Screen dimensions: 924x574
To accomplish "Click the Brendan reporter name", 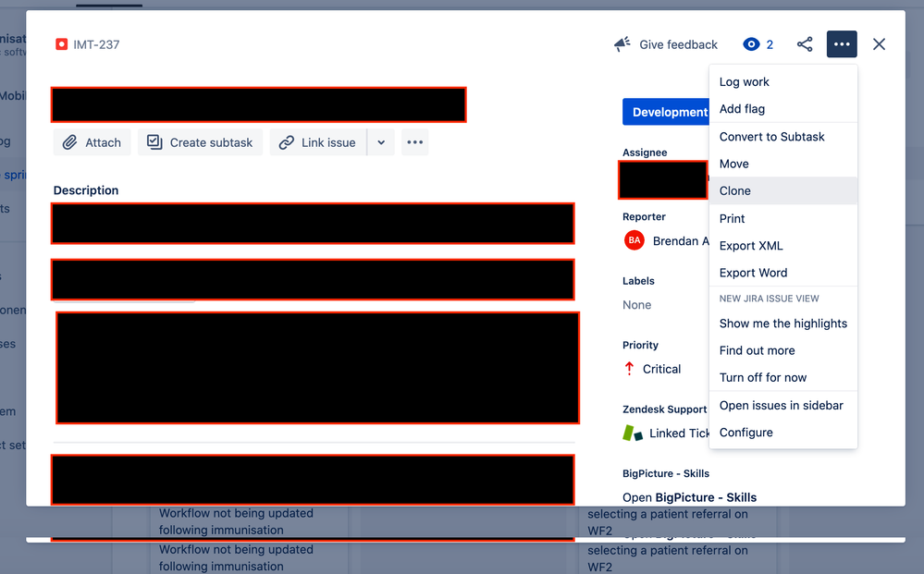I will click(681, 241).
